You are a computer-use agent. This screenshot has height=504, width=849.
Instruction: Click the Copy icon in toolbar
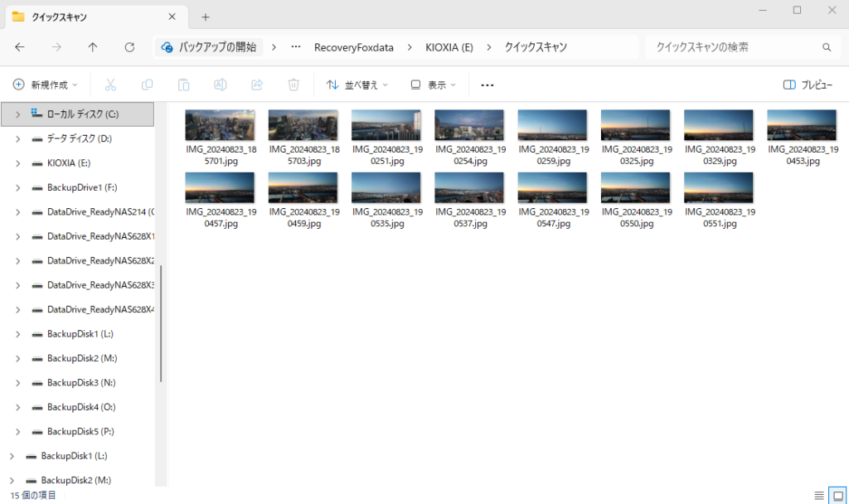(x=147, y=85)
